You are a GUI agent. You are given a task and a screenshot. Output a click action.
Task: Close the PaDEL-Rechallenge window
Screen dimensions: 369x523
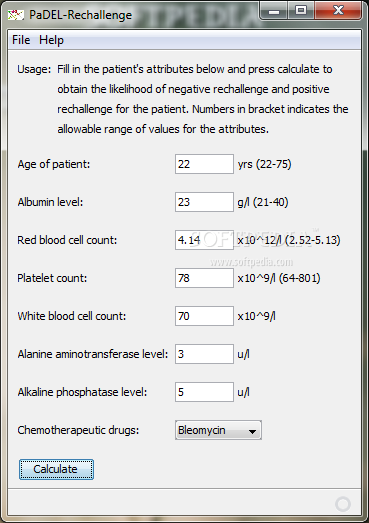coord(338,11)
